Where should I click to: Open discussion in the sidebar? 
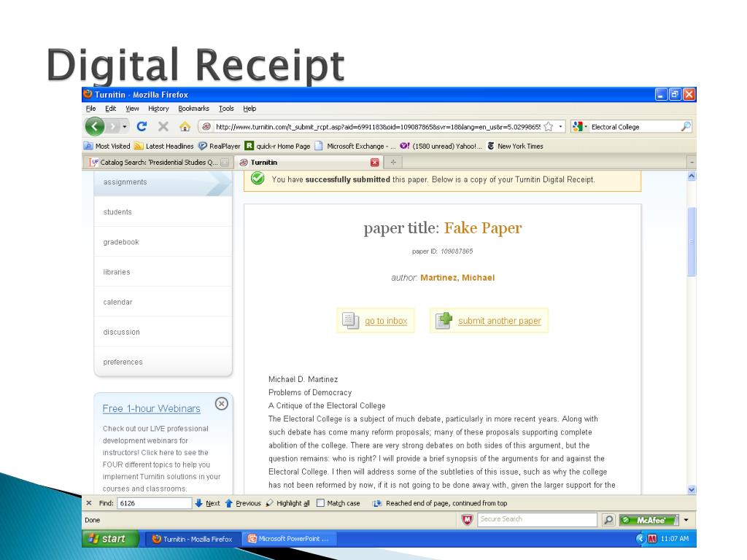click(163, 332)
